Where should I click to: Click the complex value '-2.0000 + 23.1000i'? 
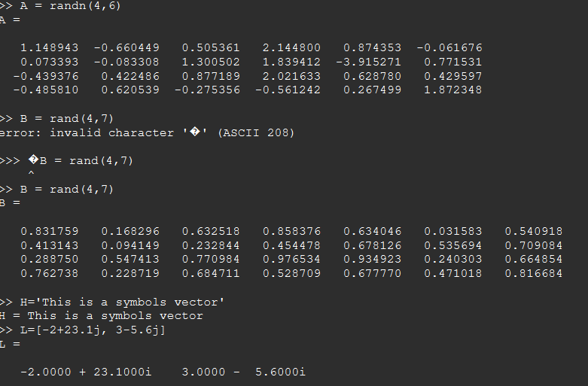click(86, 372)
